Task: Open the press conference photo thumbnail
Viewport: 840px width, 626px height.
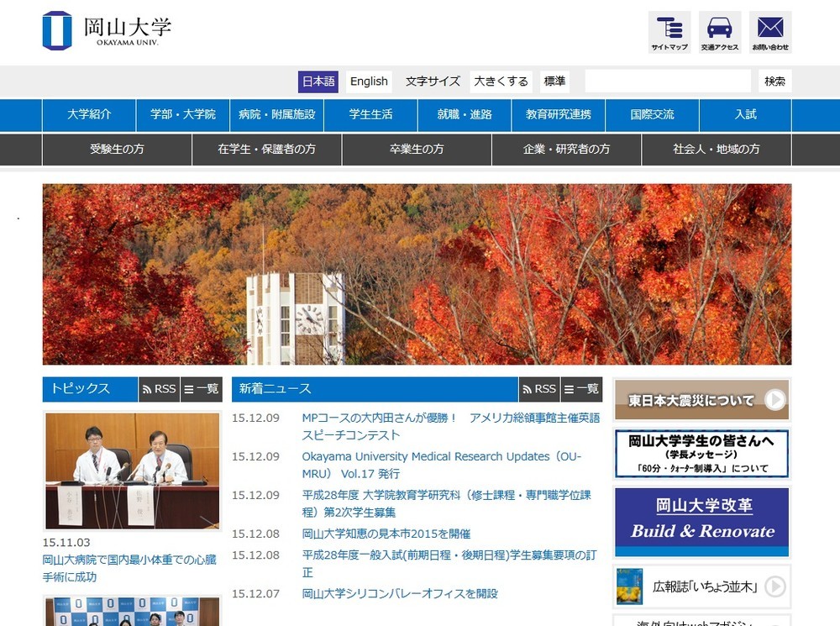Action: (x=132, y=471)
